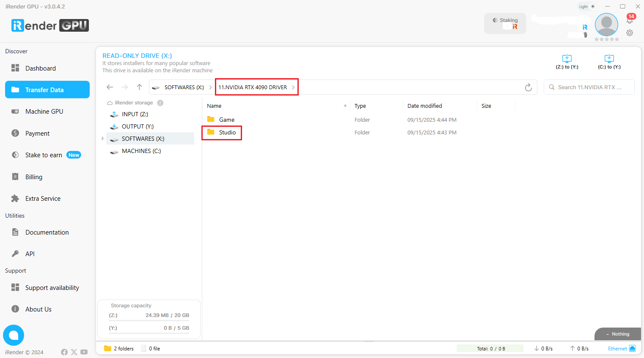Open the iRender Documentation
The width and height of the screenshot is (644, 358).
click(47, 232)
